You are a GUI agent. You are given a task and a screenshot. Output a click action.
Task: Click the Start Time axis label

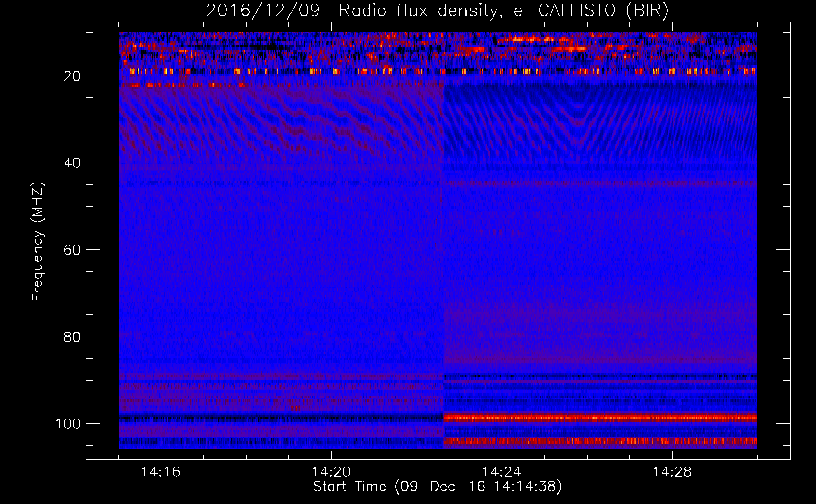(x=437, y=487)
